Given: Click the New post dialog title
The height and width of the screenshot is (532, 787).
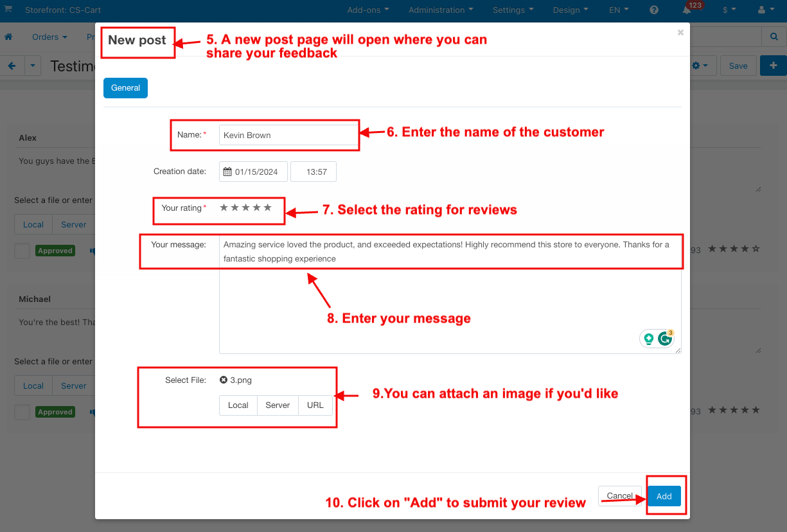Looking at the screenshot, I should click(137, 40).
